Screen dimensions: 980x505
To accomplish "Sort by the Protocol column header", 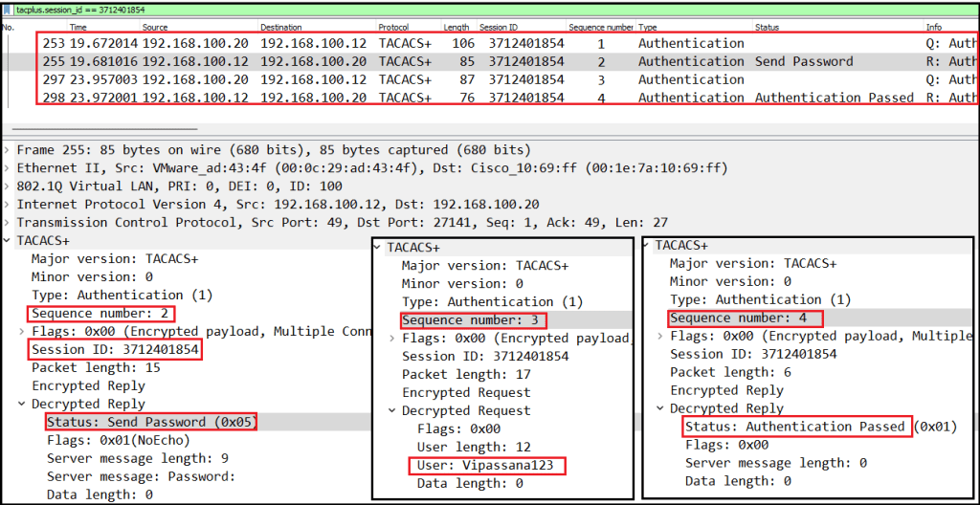I will pyautogui.click(x=394, y=28).
